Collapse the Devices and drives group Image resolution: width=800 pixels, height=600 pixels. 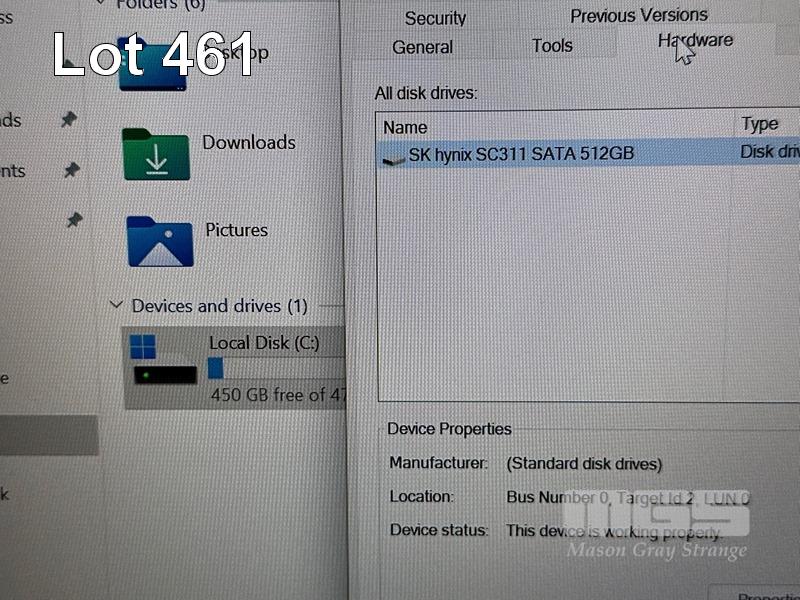(x=117, y=305)
